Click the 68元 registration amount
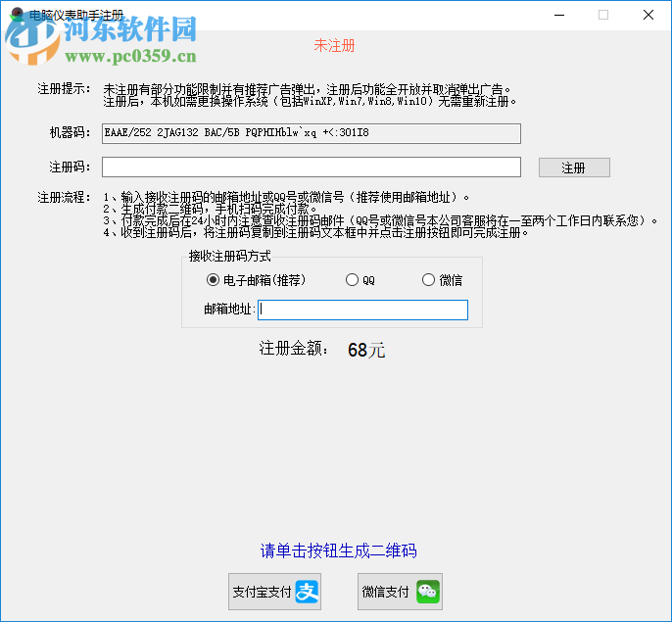This screenshot has width=672, height=622. click(x=366, y=350)
